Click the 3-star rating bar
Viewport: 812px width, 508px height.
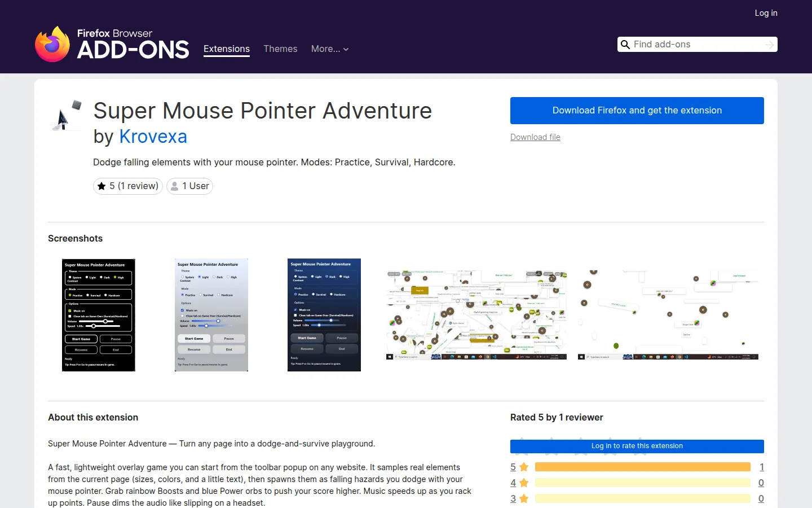click(x=643, y=498)
